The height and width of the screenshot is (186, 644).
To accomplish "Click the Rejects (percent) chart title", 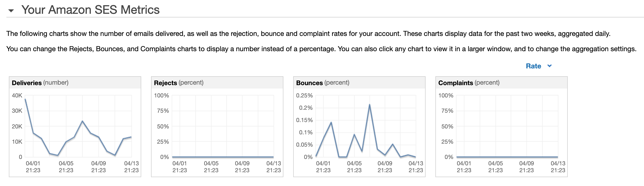I will pyautogui.click(x=179, y=83).
